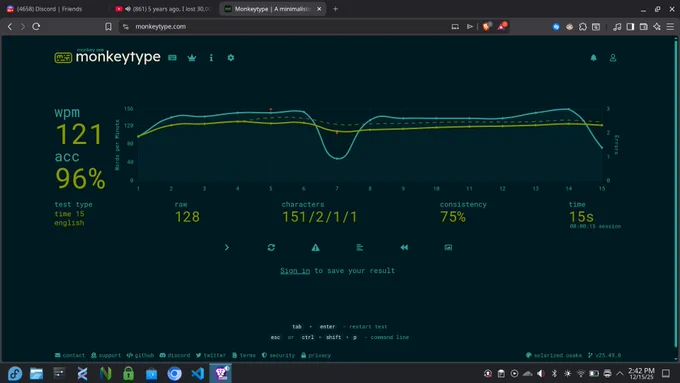
Task: Open the terms footer link
Action: pos(244,355)
